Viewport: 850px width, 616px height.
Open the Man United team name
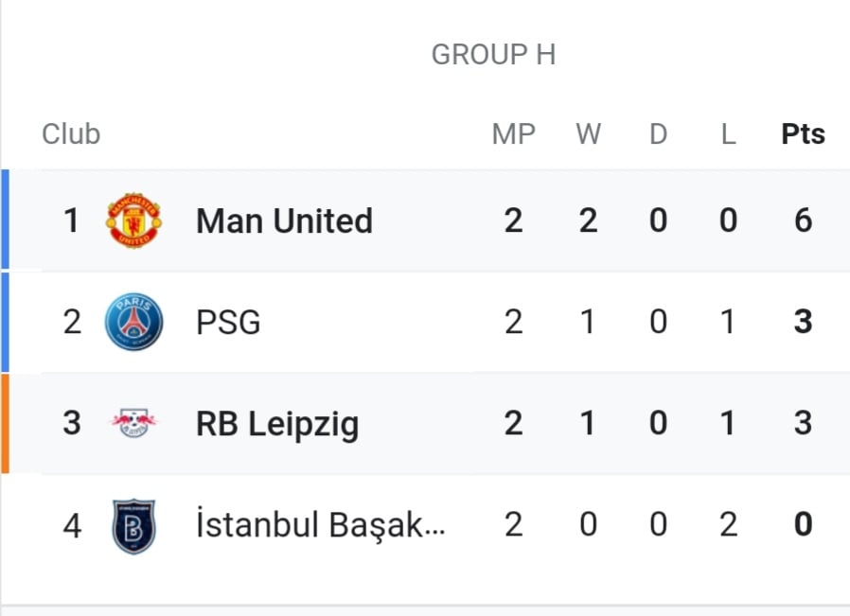pyautogui.click(x=285, y=221)
